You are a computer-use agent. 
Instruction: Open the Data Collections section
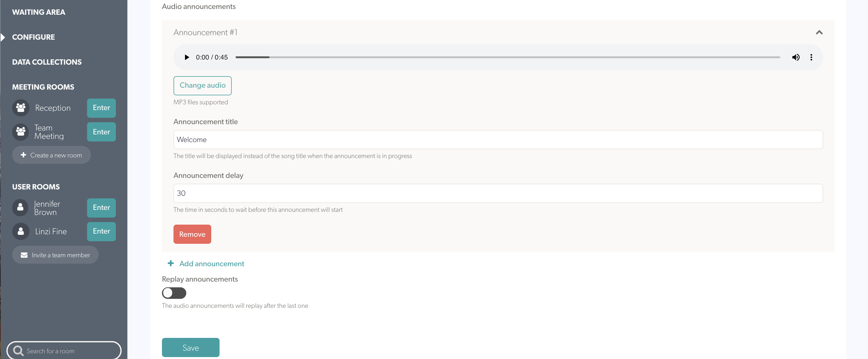pos(47,62)
